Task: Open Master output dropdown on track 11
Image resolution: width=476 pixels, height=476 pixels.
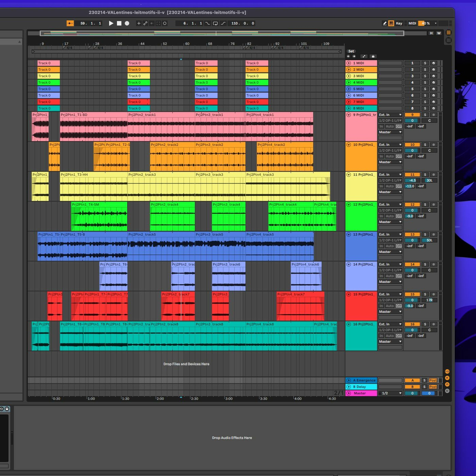Action: tap(390, 192)
